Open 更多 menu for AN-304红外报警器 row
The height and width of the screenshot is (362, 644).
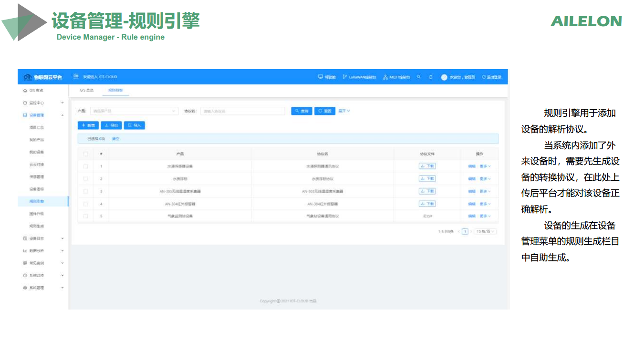pyautogui.click(x=485, y=204)
